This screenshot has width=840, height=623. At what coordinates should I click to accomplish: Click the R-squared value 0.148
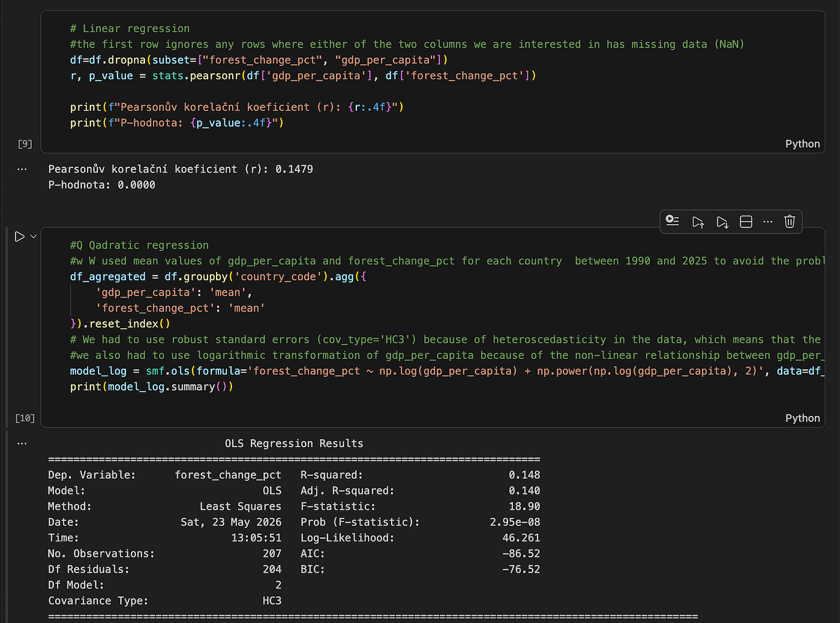(524, 475)
